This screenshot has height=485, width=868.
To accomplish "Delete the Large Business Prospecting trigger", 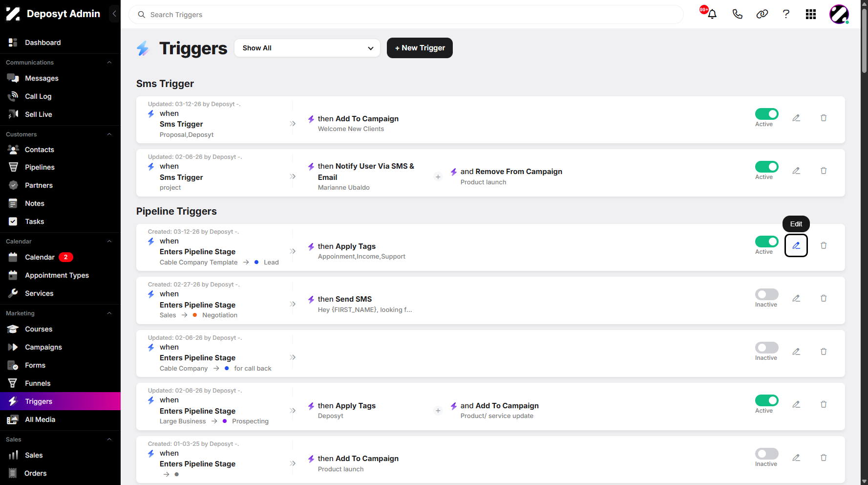I will coord(824,404).
